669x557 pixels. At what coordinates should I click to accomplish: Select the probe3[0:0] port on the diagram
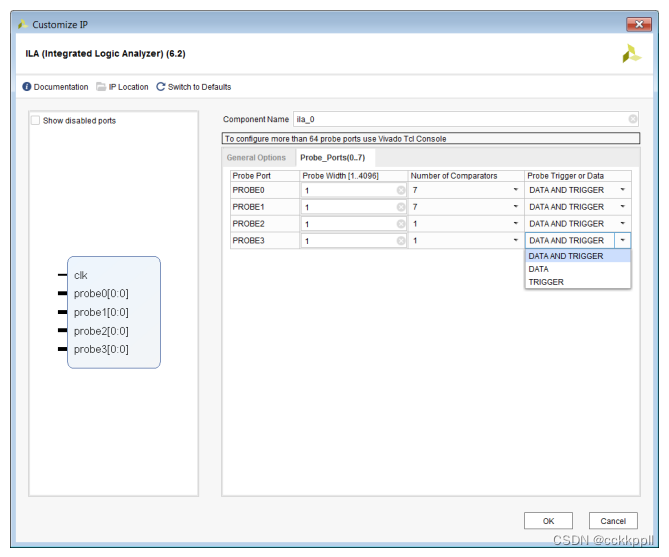101,349
